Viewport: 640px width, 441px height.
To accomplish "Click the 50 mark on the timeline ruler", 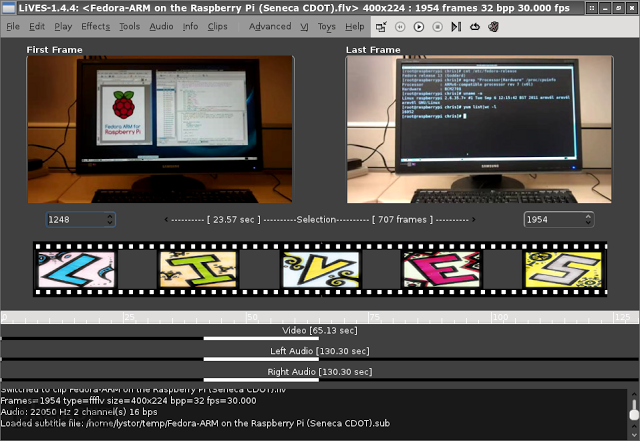I will tap(252, 317).
